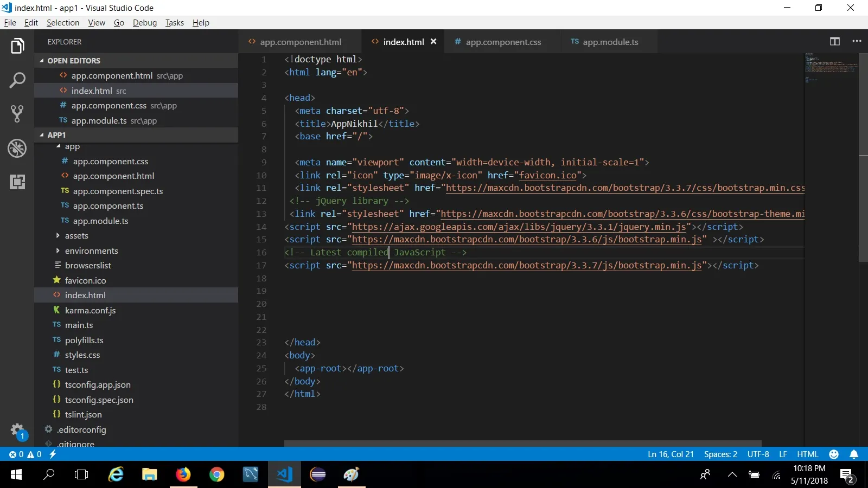
Task: Open karma.conf.js file
Action: click(x=90, y=310)
